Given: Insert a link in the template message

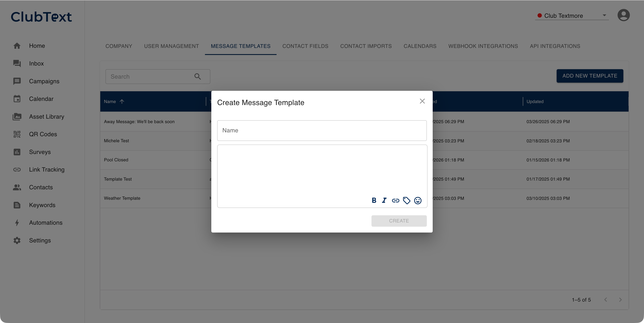Looking at the screenshot, I should 395,200.
